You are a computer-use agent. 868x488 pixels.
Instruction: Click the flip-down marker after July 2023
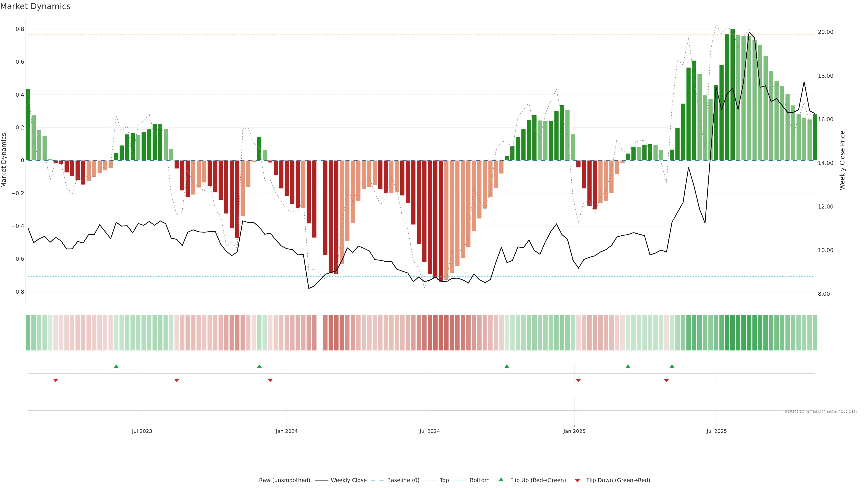pos(177,380)
